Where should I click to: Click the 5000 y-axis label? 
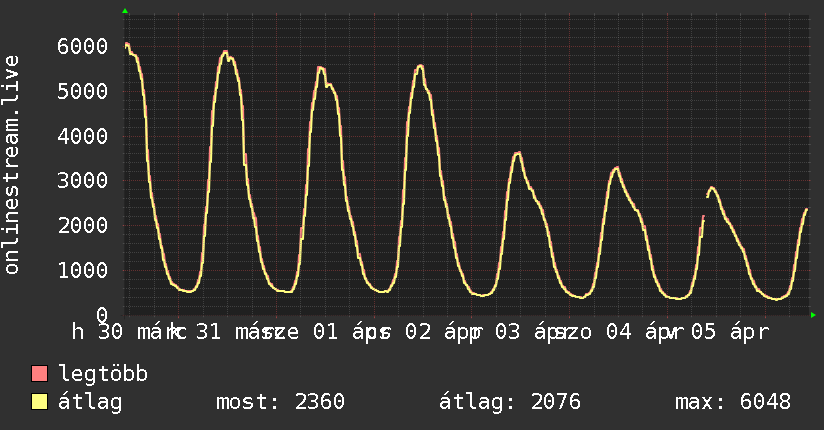83,91
